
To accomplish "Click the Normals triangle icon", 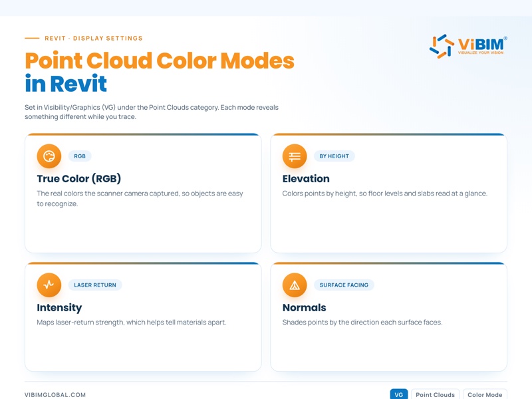I will [295, 285].
